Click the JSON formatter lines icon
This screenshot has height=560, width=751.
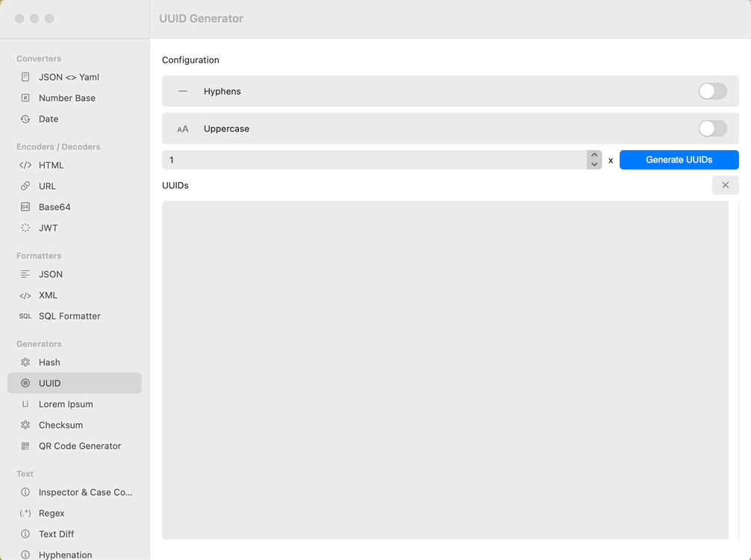tap(25, 274)
